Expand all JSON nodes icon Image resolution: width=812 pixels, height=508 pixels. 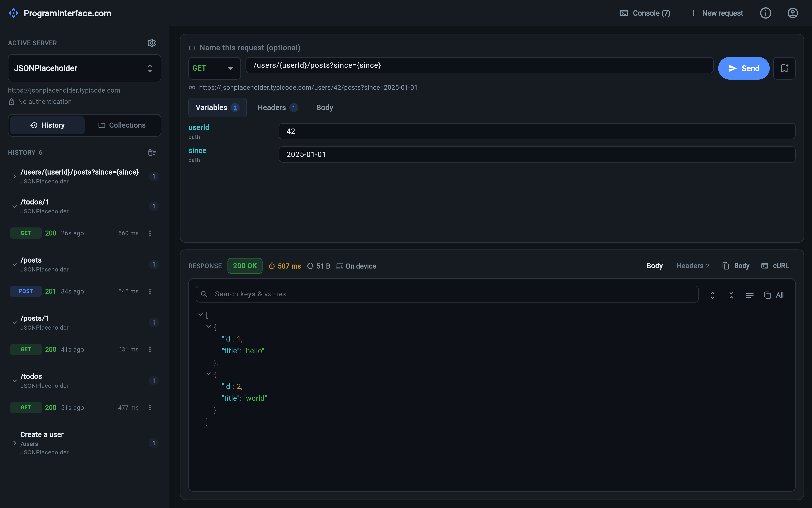coord(712,295)
